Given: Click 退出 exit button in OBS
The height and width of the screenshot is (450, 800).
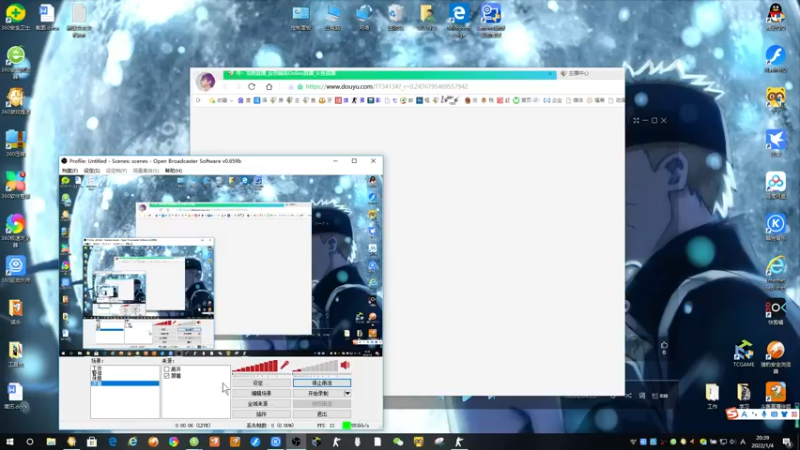Looking at the screenshot, I should coord(321,414).
